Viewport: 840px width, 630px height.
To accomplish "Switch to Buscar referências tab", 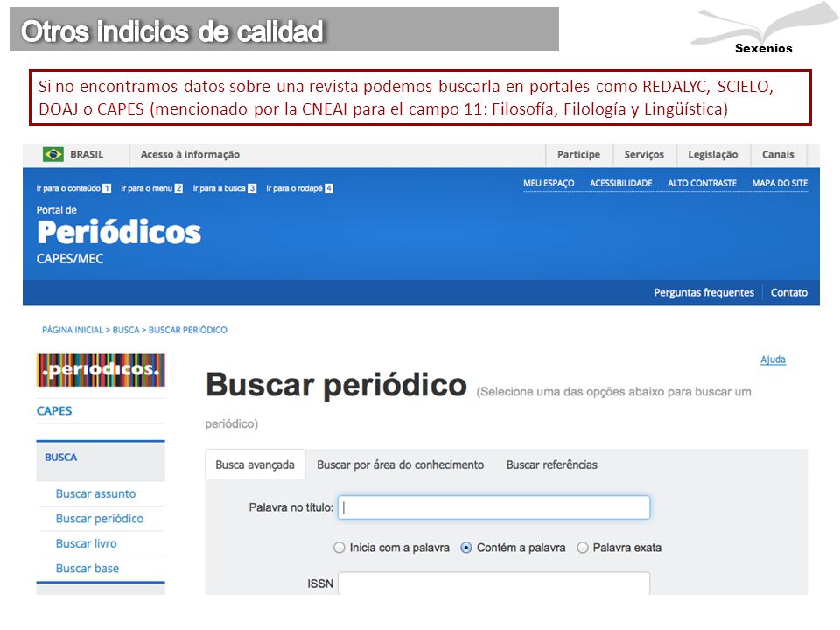I will 552,465.
